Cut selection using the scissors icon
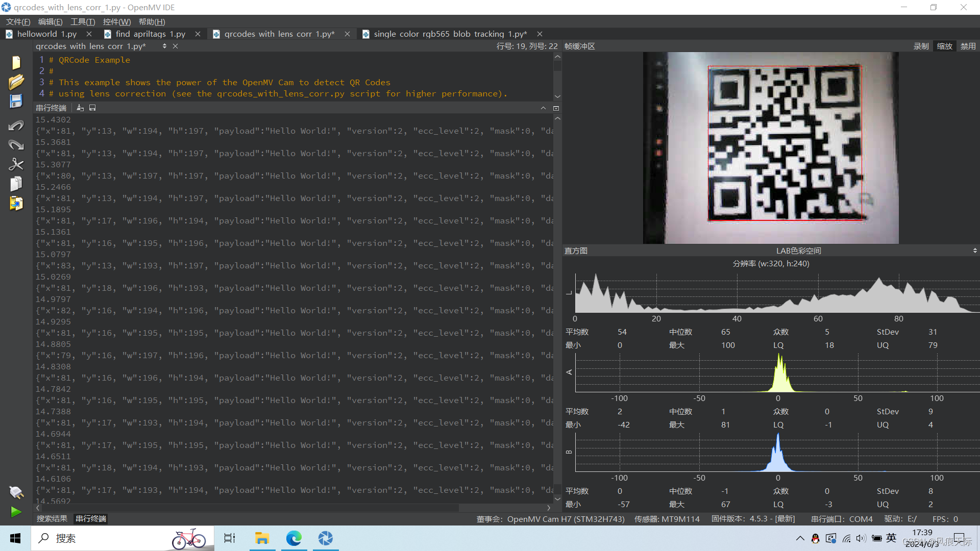Viewport: 980px width, 551px height. coord(16,164)
